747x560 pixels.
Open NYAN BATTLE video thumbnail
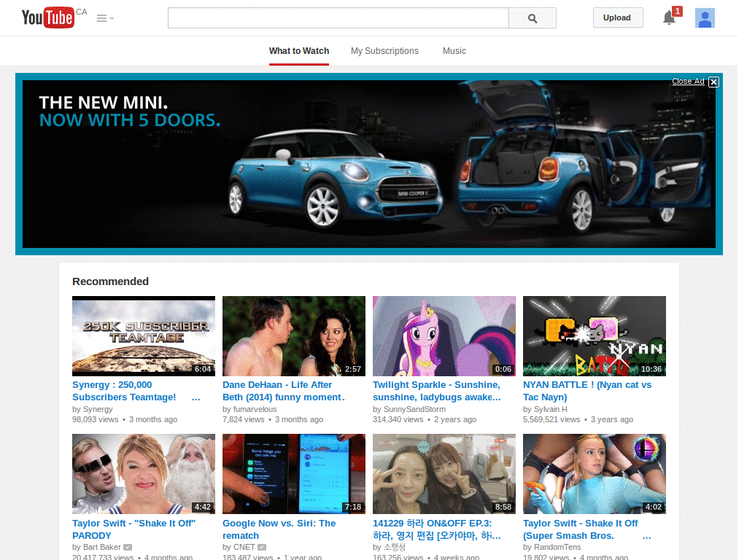tap(595, 336)
